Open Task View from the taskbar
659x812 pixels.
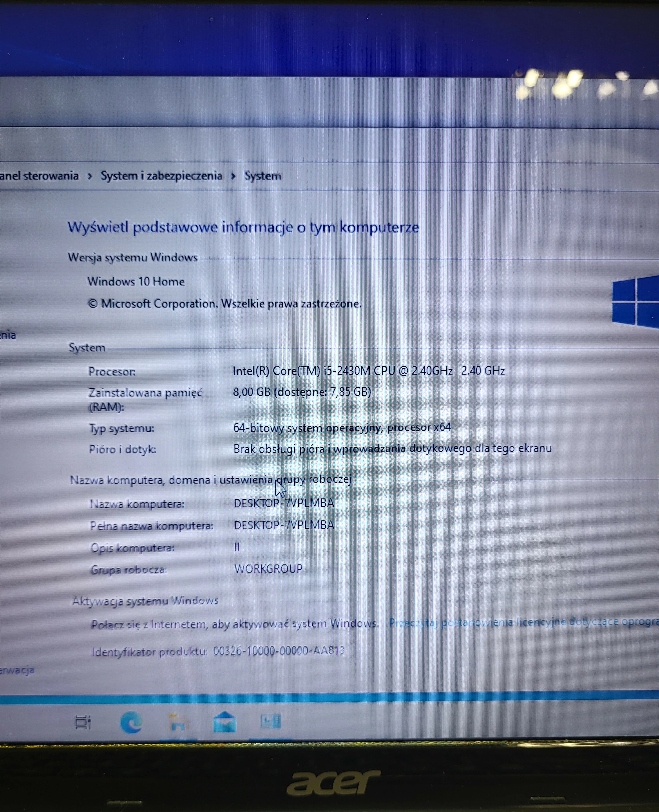[83, 722]
